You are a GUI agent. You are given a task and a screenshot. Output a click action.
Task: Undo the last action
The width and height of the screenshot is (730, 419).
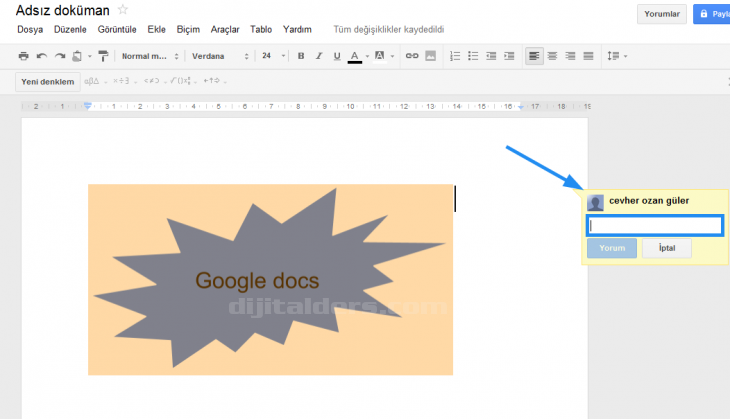pos(41,56)
